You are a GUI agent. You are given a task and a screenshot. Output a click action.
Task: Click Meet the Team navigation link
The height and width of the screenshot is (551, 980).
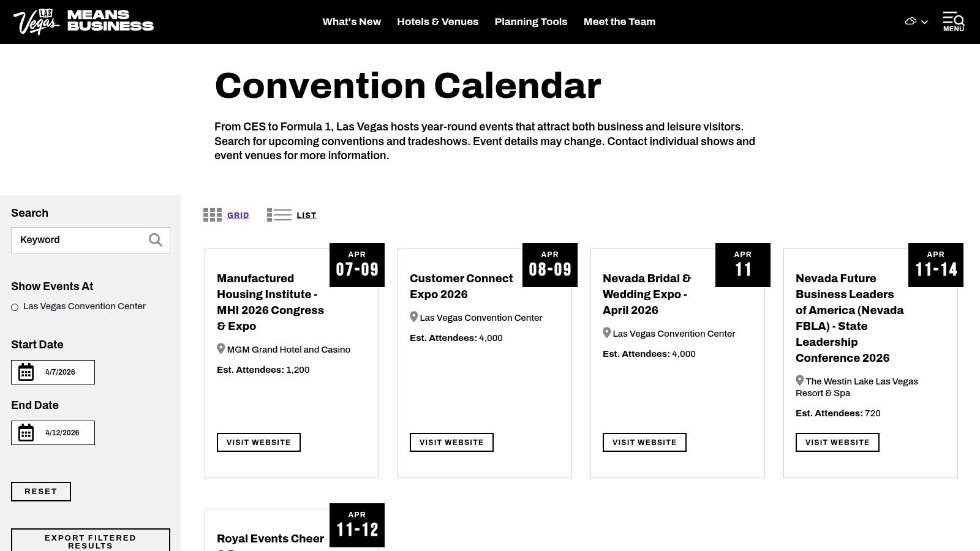coord(619,21)
